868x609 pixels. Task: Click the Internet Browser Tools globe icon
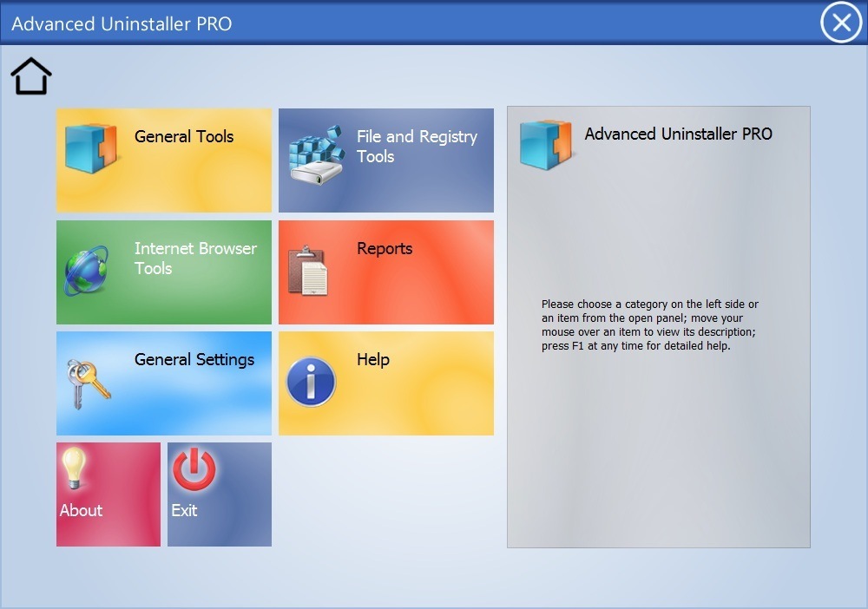(x=87, y=267)
